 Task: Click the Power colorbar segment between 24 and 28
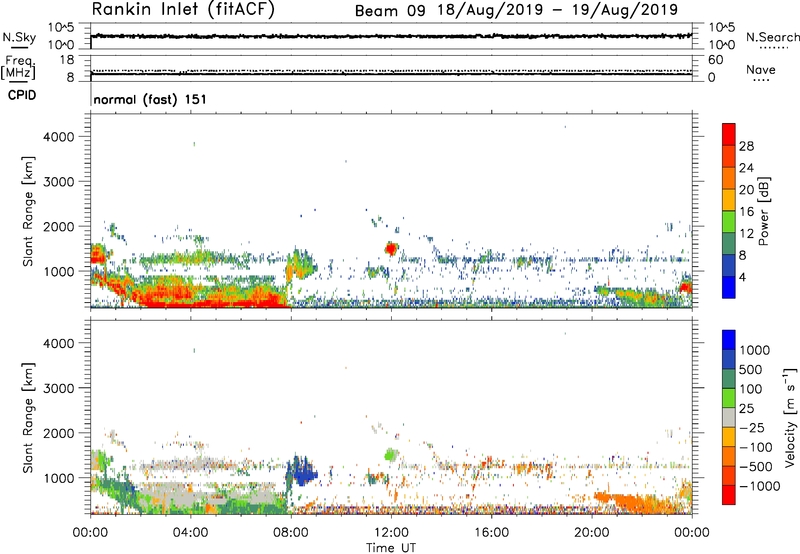[x=729, y=156]
